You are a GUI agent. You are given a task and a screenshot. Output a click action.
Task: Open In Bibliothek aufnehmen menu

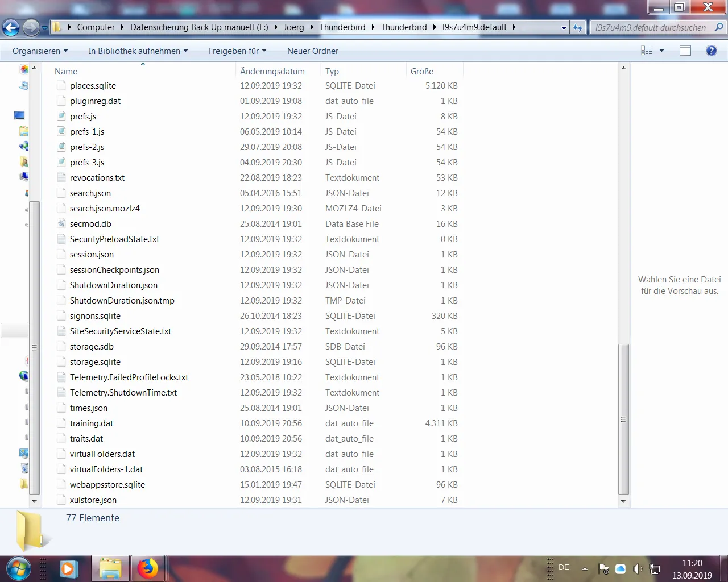[138, 51]
